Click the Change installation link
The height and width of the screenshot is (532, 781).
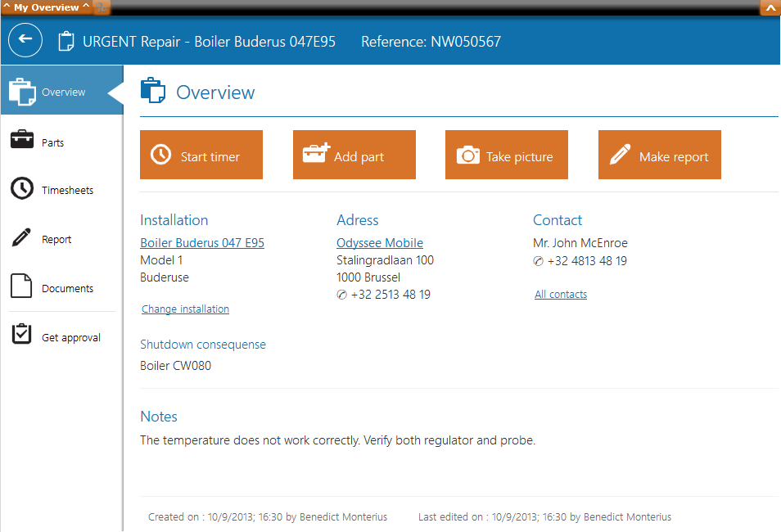pos(185,309)
